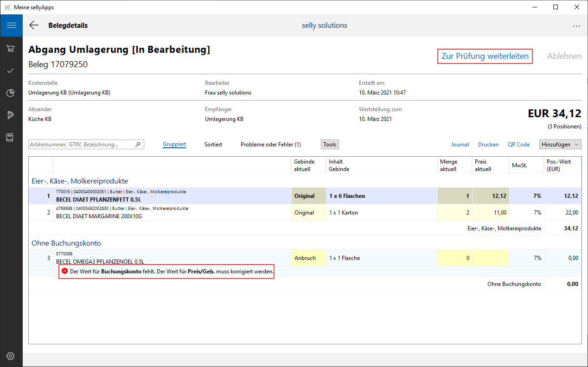Click Zur Prüfung weiterleiten

coord(485,56)
